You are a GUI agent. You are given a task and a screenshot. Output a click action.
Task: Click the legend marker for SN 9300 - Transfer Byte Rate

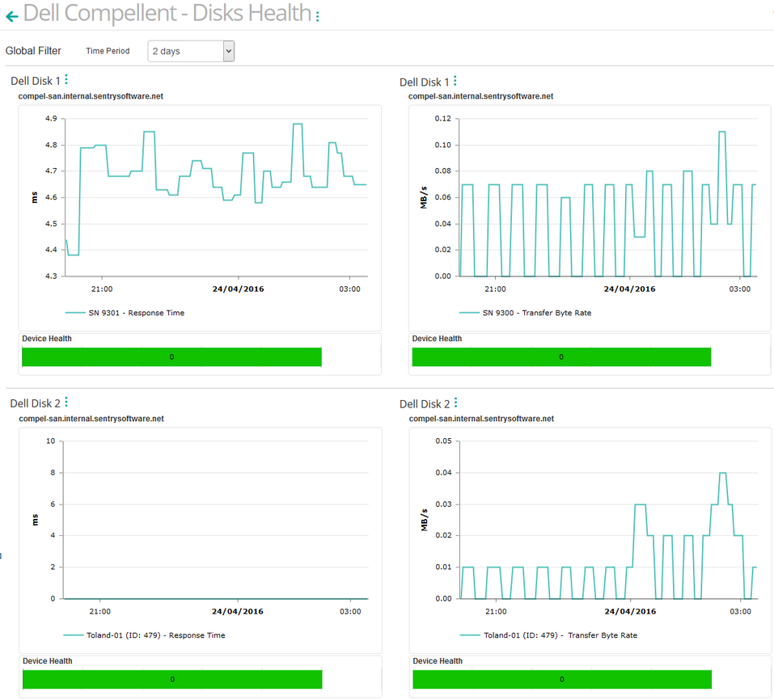click(467, 312)
